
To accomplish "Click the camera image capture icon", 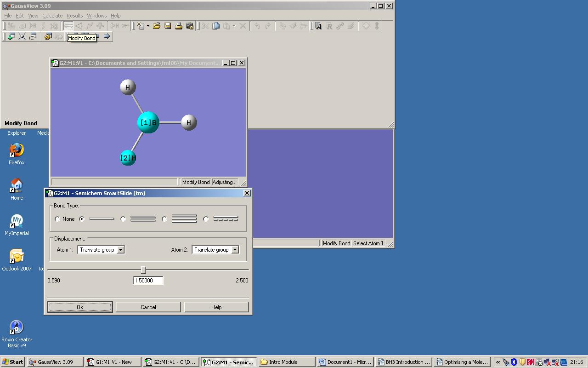I will point(190,26).
